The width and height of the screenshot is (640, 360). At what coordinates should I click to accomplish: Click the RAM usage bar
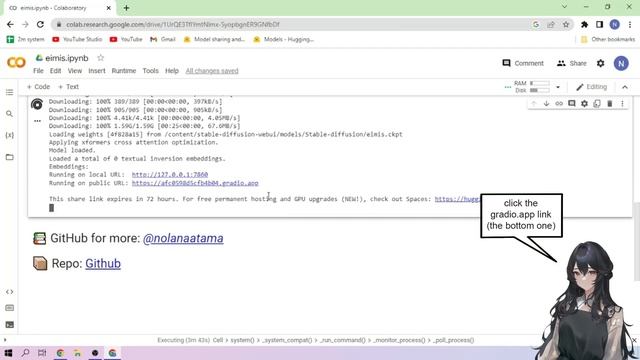540,83
